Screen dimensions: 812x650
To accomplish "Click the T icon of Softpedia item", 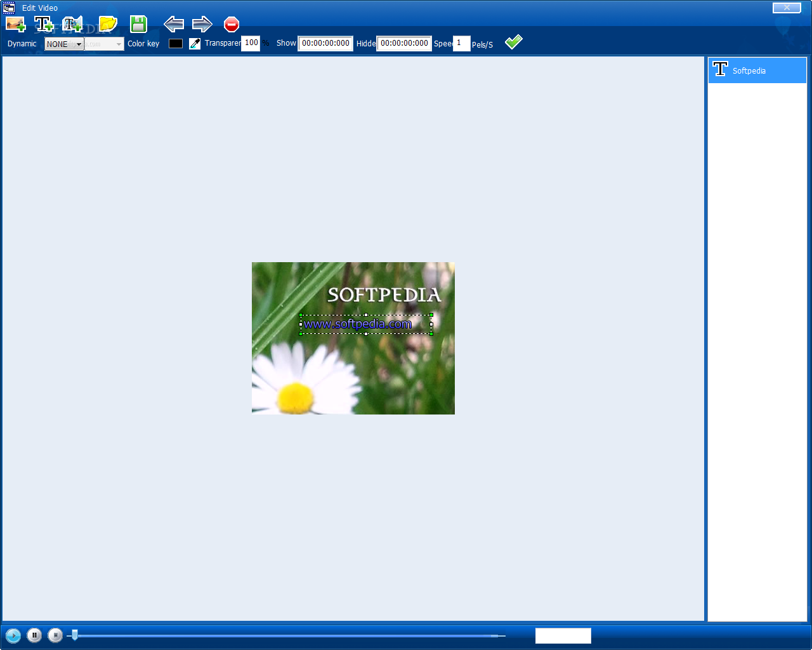I will [720, 69].
